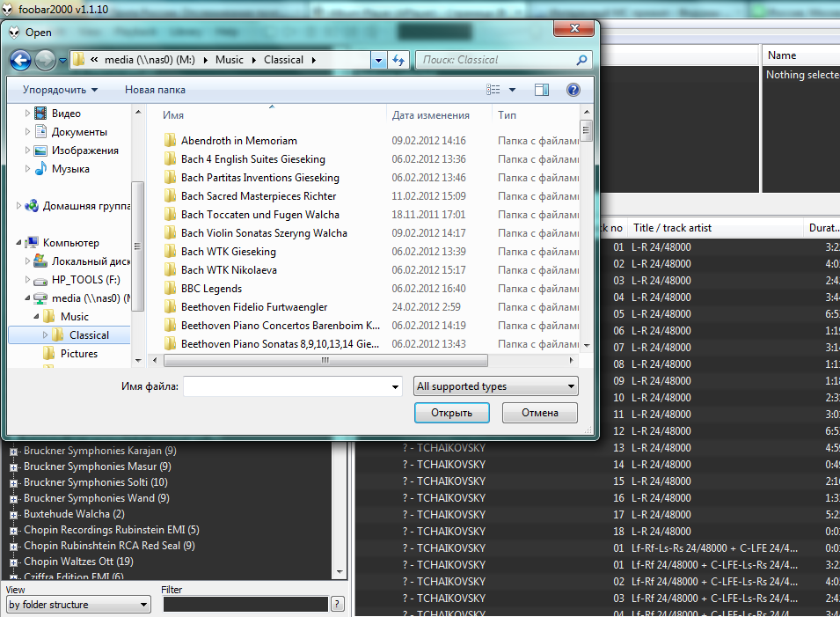Click the search magnifier icon in Classical search
840x617 pixels.
pyautogui.click(x=581, y=60)
